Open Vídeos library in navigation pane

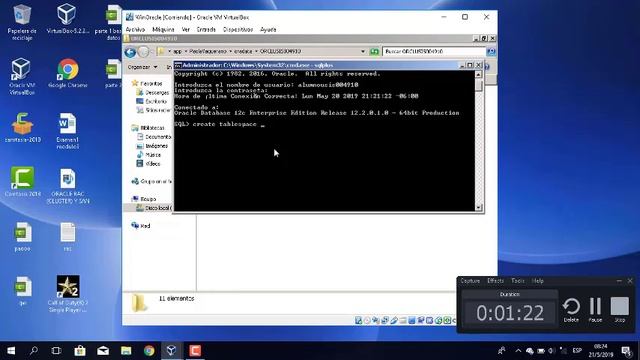click(x=149, y=164)
